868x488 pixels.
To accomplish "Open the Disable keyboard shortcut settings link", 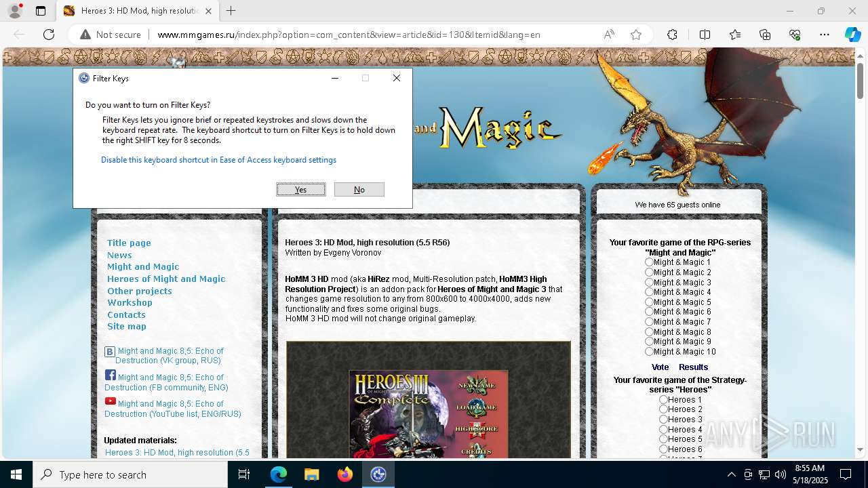I will click(x=218, y=160).
